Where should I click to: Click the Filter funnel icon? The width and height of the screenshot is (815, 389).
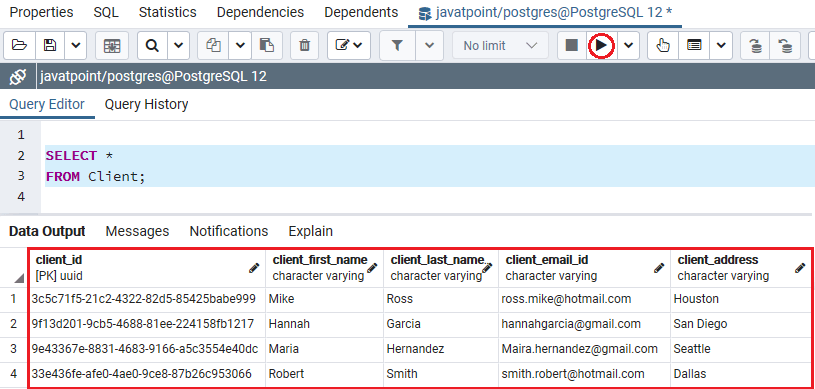397,46
